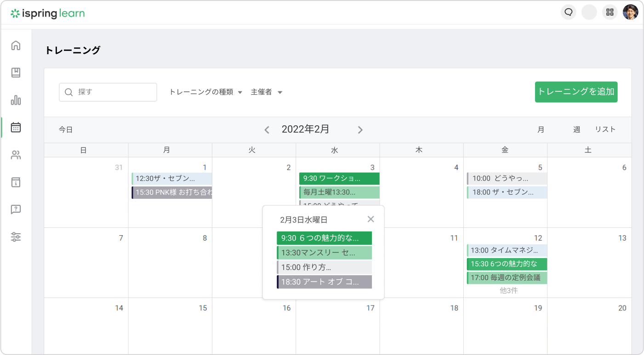Go to the next month arrow
The width and height of the screenshot is (644, 355).
tap(360, 130)
